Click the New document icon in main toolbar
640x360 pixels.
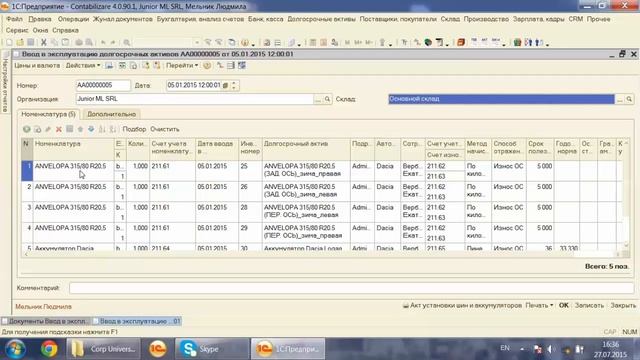coord(9,42)
